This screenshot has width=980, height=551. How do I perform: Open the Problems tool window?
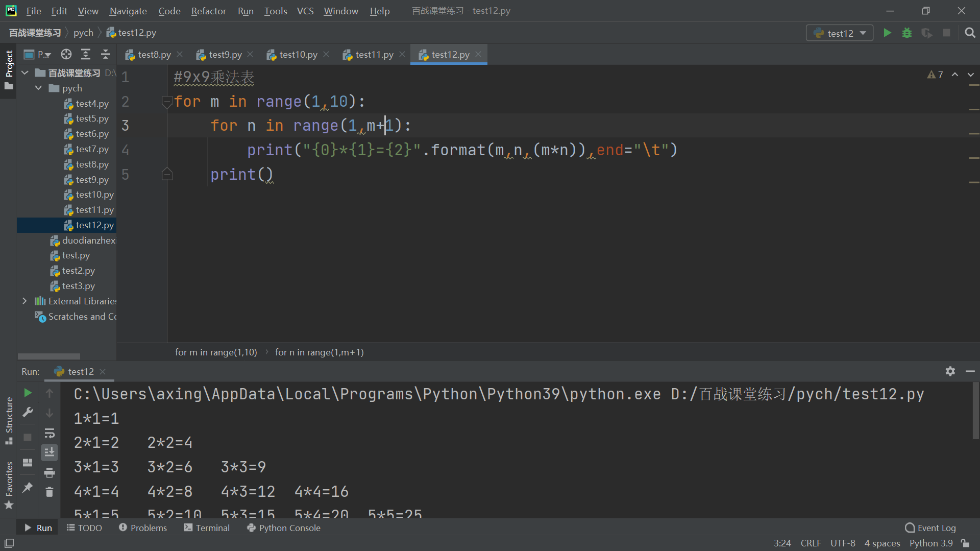143,528
